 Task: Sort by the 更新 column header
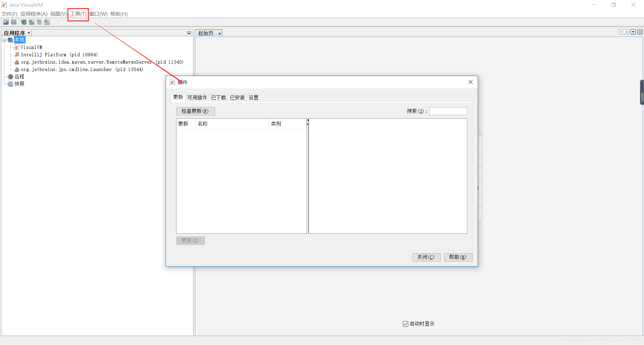[x=186, y=124]
